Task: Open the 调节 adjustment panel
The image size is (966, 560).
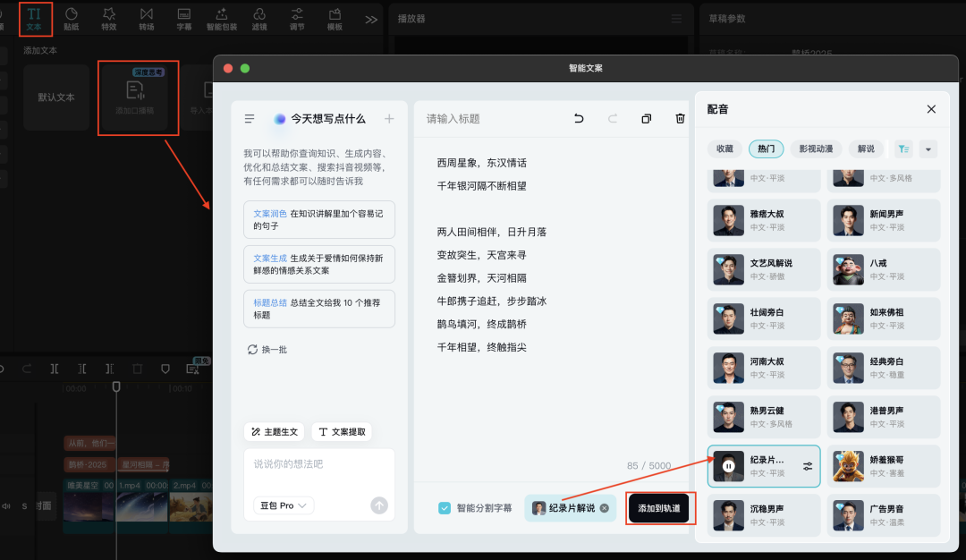Action: [301, 18]
